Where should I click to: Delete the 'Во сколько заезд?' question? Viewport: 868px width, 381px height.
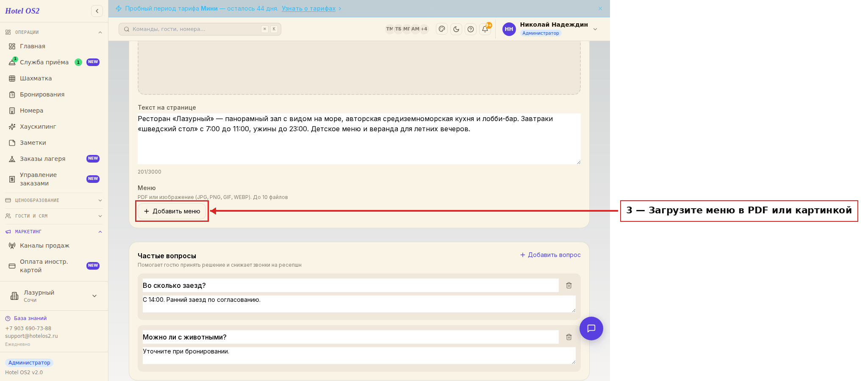(x=569, y=285)
